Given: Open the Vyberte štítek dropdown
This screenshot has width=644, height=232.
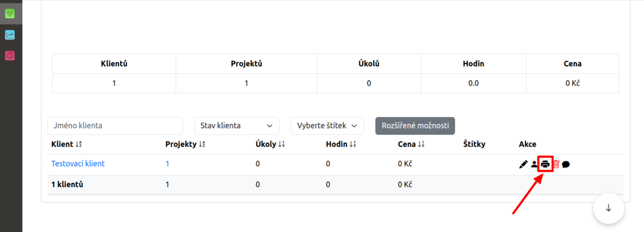Looking at the screenshot, I should (327, 126).
